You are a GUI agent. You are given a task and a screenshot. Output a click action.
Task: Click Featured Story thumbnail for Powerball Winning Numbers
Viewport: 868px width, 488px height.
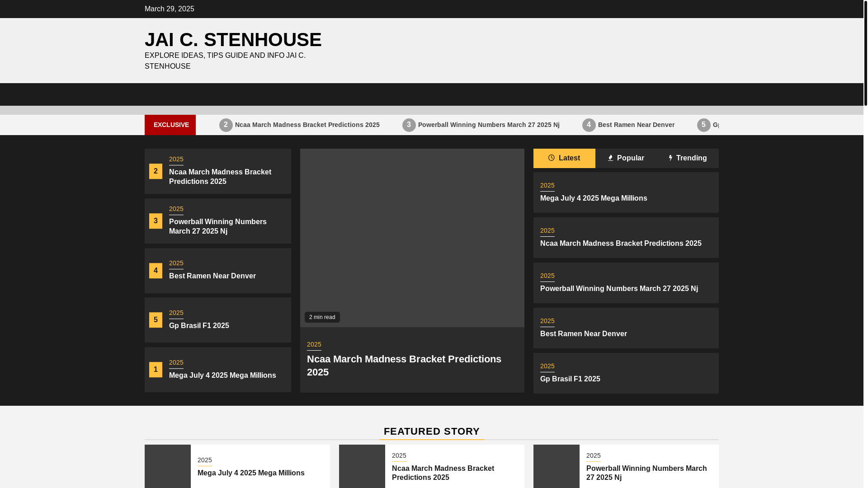click(557, 466)
